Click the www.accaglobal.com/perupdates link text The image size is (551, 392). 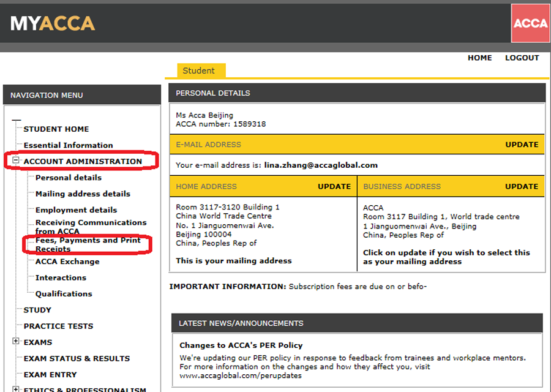(x=241, y=375)
